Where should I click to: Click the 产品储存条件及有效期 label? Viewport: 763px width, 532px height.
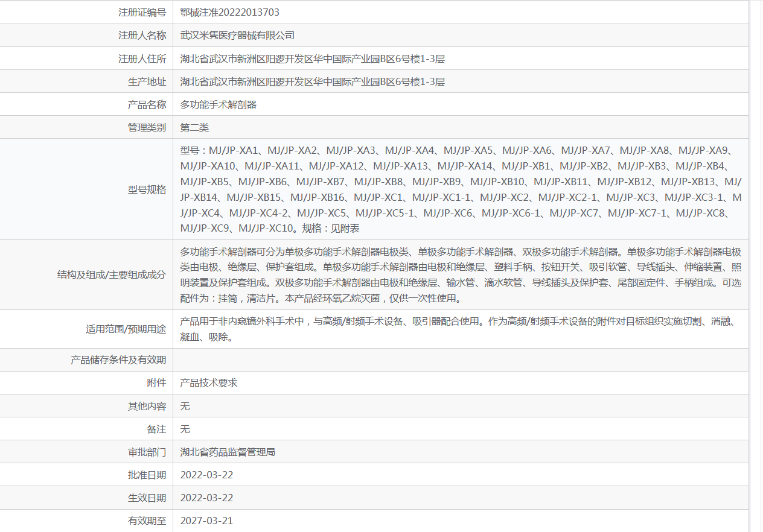click(x=118, y=360)
